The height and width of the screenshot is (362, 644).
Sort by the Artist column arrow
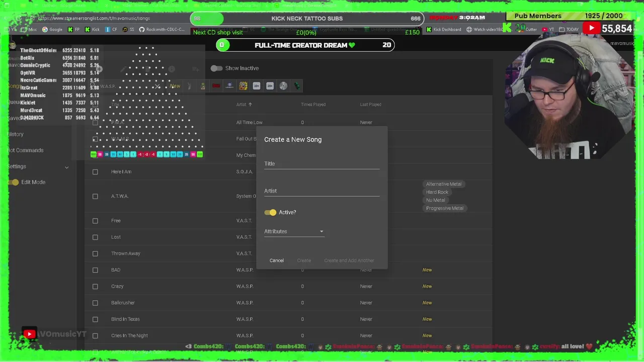click(250, 105)
